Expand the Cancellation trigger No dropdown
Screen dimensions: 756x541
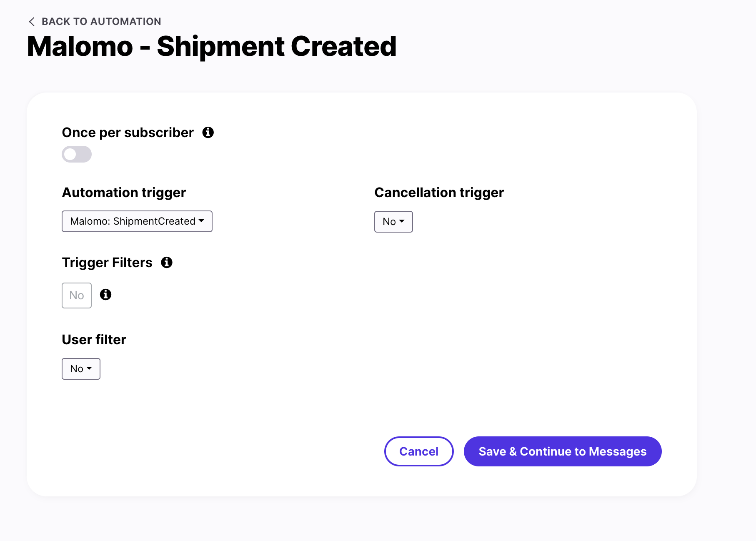pyautogui.click(x=393, y=222)
